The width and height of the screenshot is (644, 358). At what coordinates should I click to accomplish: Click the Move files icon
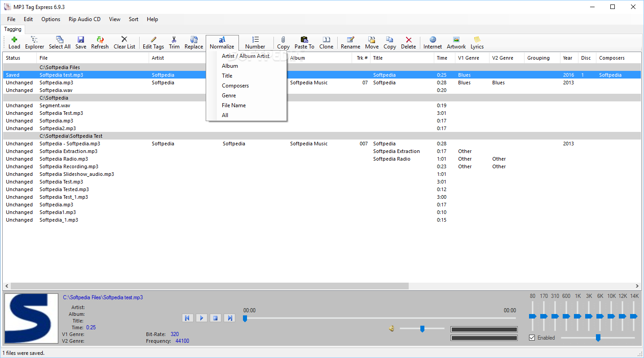372,43
